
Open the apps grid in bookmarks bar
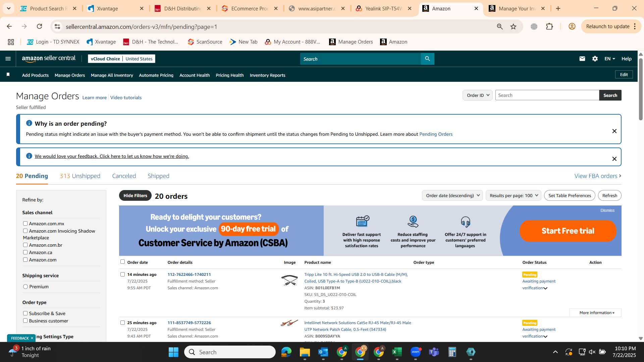11,42
